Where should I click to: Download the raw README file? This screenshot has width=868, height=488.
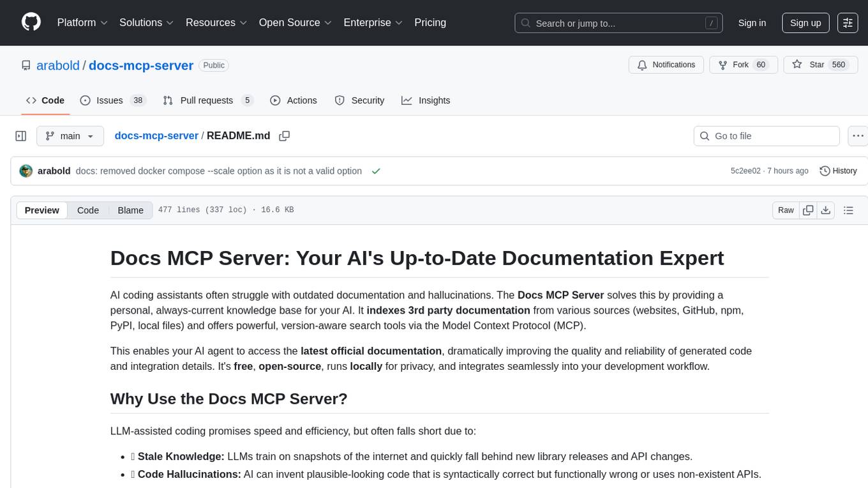(825, 210)
